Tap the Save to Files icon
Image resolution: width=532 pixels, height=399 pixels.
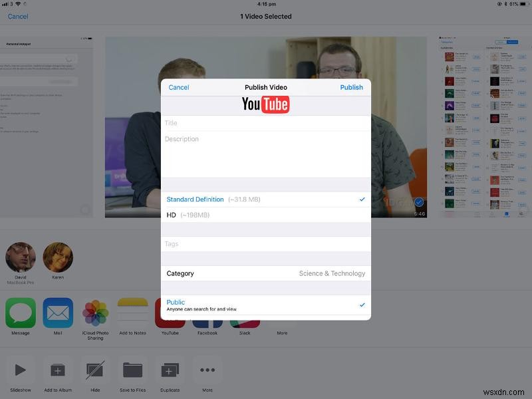point(132,371)
